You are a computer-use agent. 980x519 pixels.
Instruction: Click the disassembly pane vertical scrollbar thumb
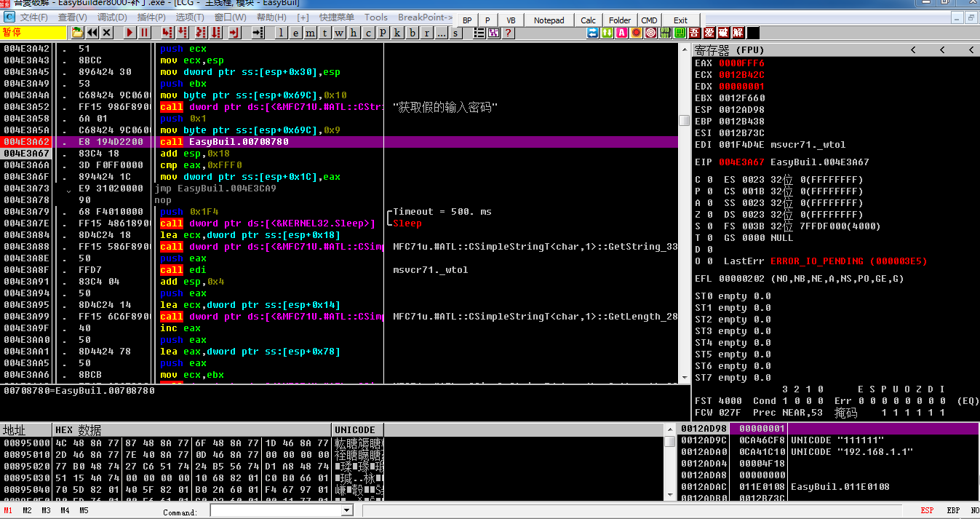684,120
